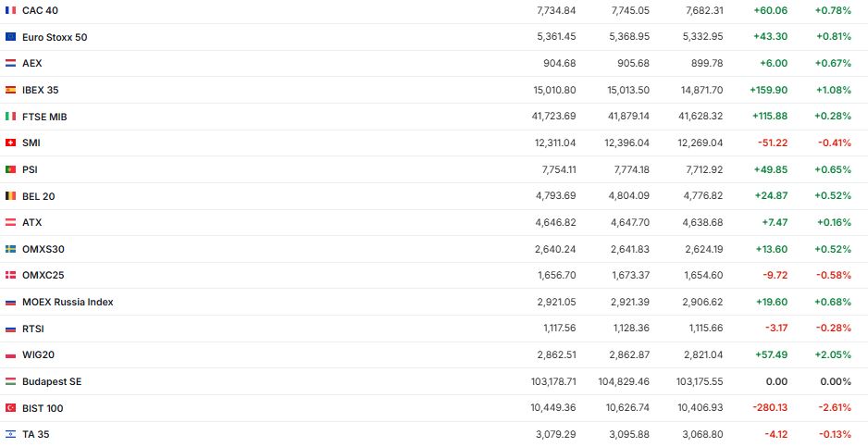This screenshot has height=447, width=868.
Task: Open the FTSE MIB index page
Action: coord(44,117)
